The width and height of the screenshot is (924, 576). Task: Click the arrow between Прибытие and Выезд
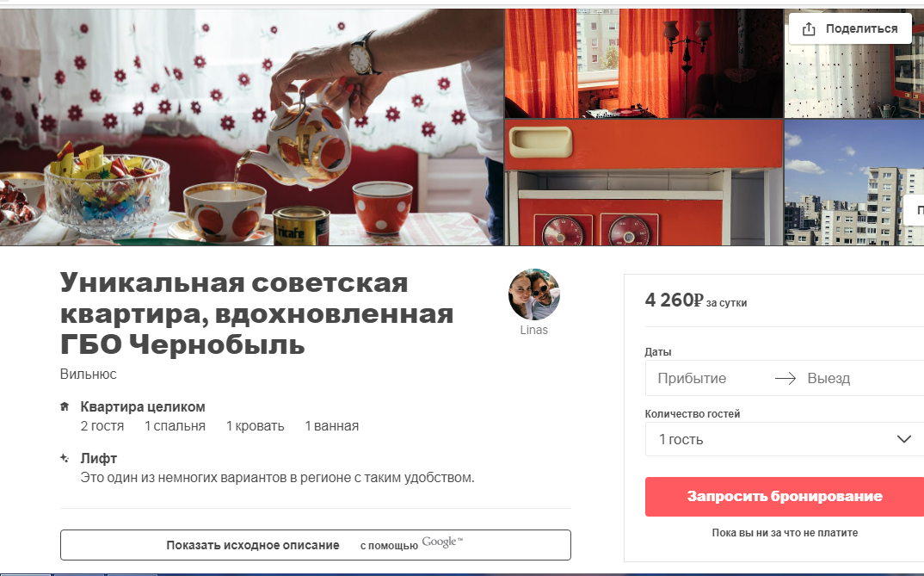pyautogui.click(x=785, y=379)
